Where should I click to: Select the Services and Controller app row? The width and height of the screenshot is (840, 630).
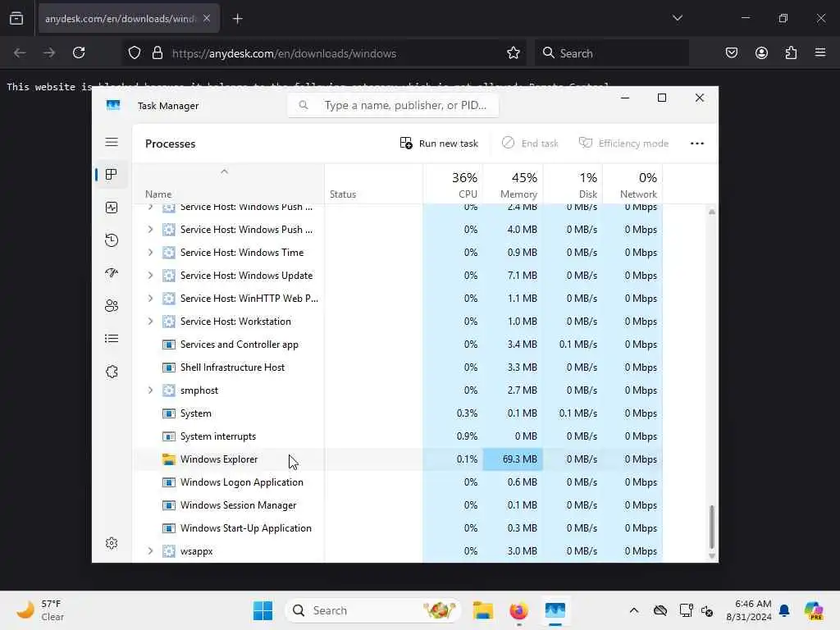[397, 345]
